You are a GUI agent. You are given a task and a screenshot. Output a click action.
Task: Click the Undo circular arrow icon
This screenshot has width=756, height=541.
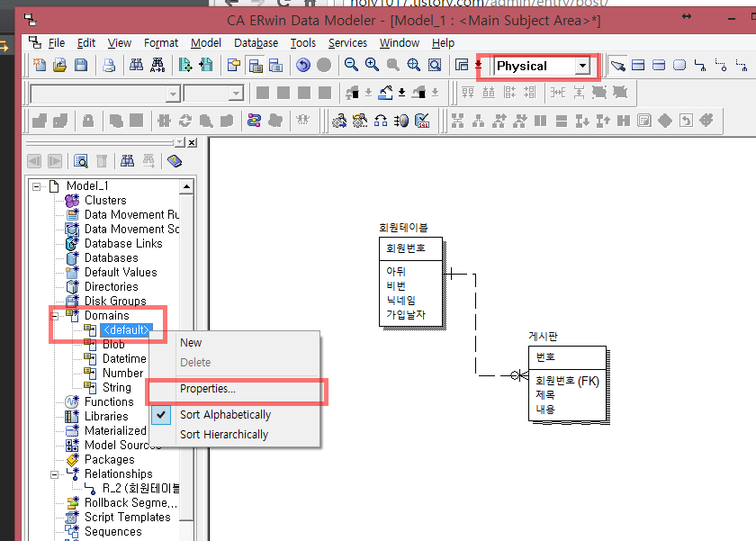[303, 65]
